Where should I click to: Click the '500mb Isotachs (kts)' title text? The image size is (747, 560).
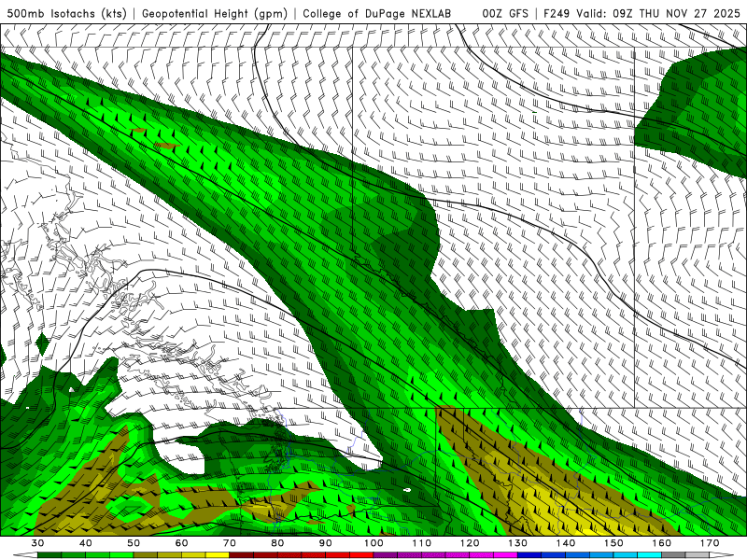click(x=66, y=13)
